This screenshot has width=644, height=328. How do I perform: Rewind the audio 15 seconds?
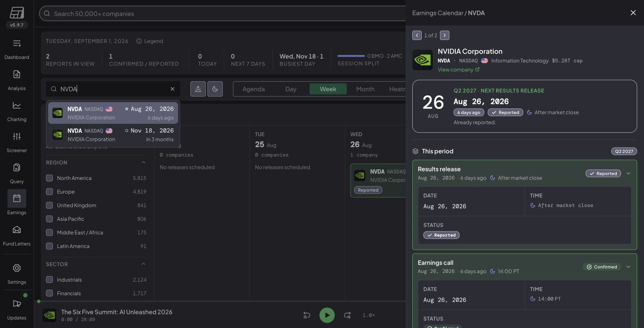click(307, 315)
